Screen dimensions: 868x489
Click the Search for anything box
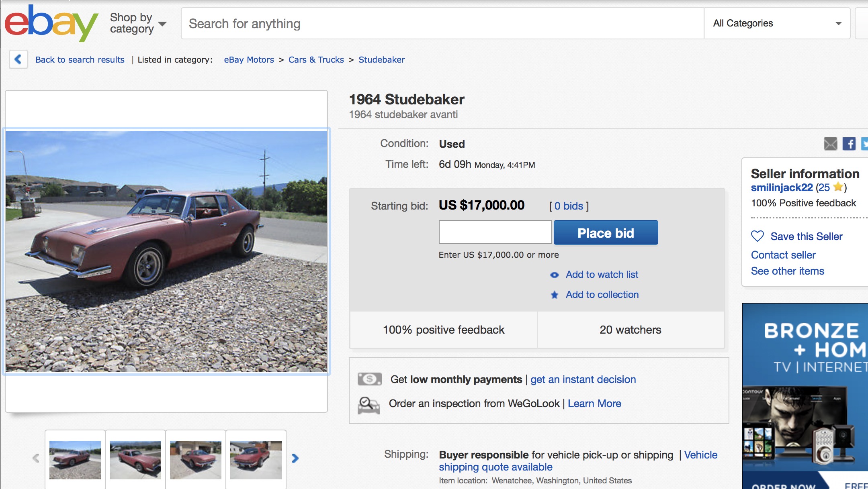pyautogui.click(x=442, y=23)
